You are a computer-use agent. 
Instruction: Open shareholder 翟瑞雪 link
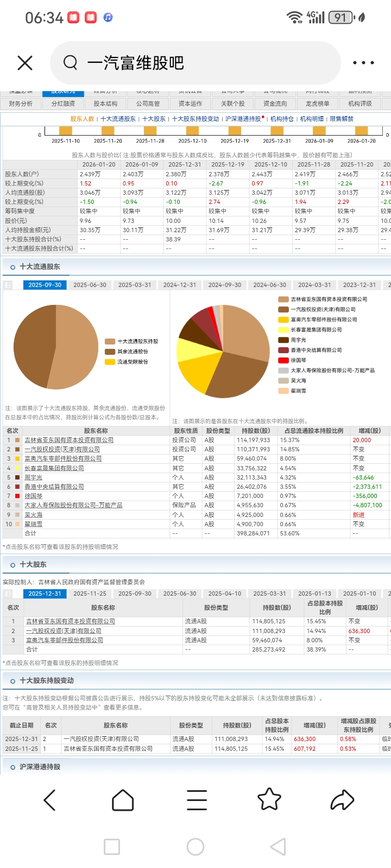(x=33, y=524)
